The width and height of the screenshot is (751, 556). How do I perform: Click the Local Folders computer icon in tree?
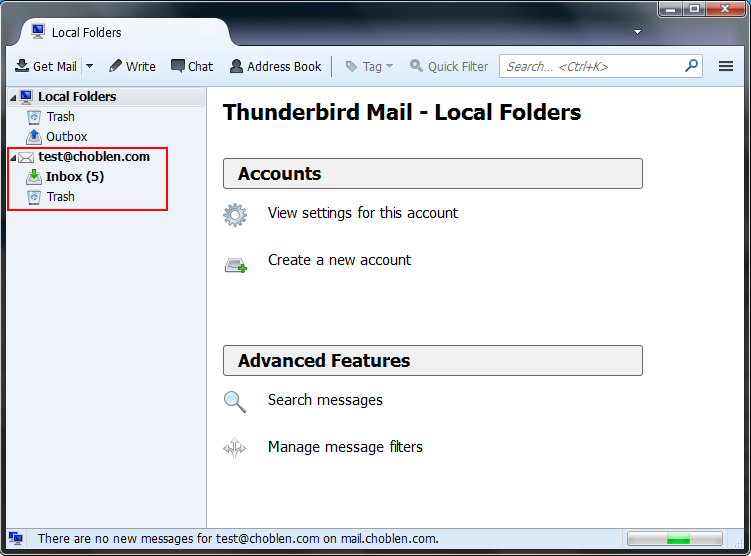26,97
